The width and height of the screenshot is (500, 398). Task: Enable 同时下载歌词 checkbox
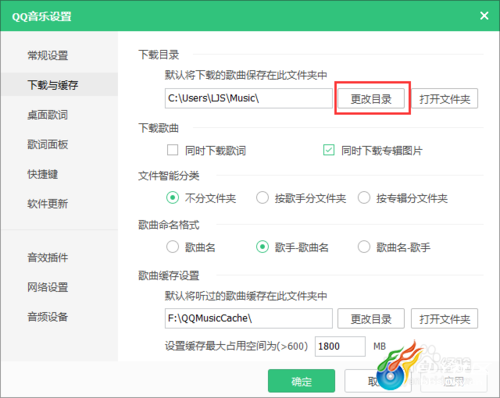coord(172,150)
